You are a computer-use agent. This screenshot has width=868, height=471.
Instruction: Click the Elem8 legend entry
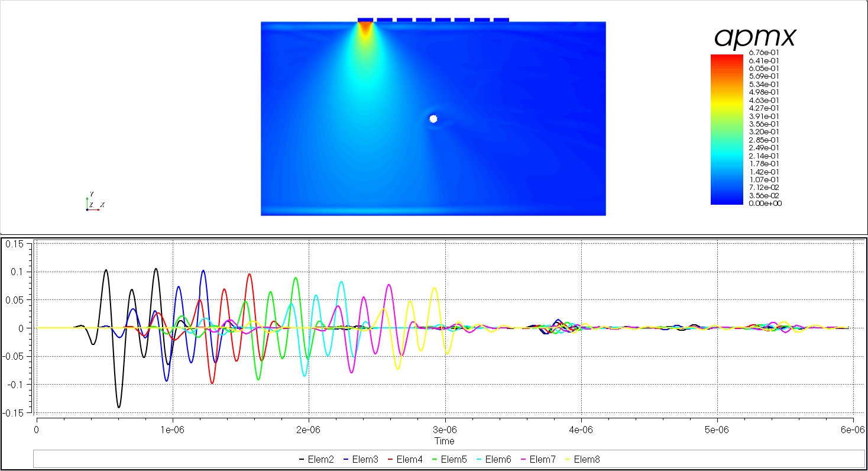(584, 459)
